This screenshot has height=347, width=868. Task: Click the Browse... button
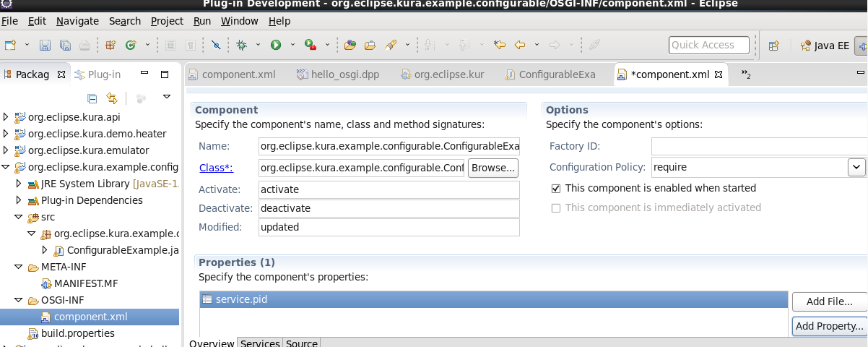coord(493,168)
